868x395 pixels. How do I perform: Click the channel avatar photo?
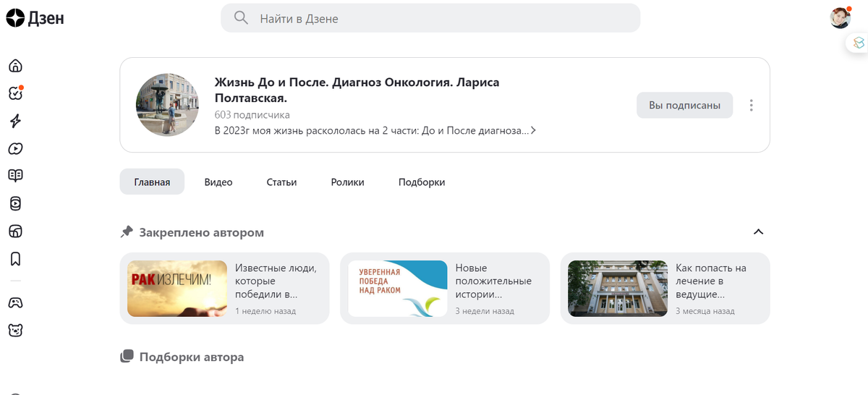[x=168, y=104]
